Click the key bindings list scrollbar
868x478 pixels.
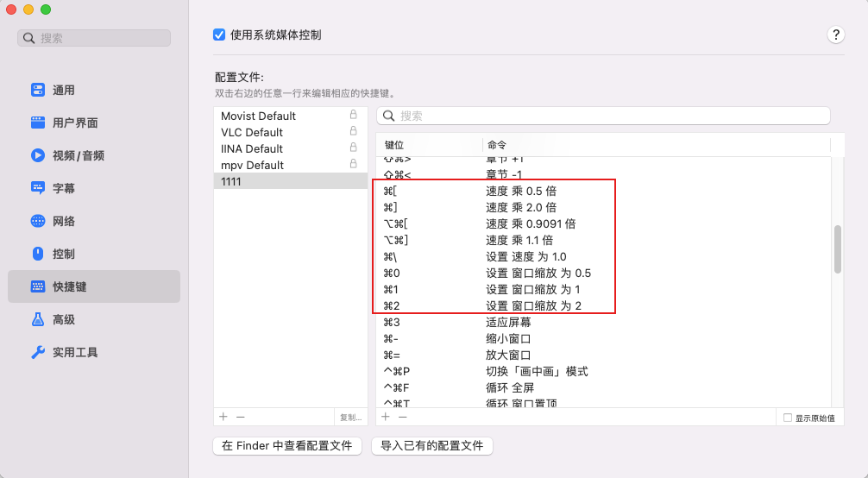837,249
